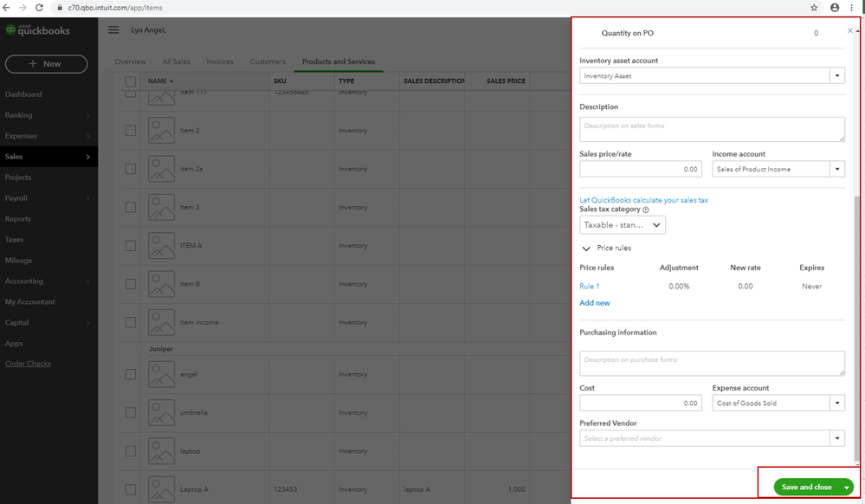Screen dimensions: 865x504
Task: Click Let QuickBooks calculate your sales tax
Action: click(644, 200)
